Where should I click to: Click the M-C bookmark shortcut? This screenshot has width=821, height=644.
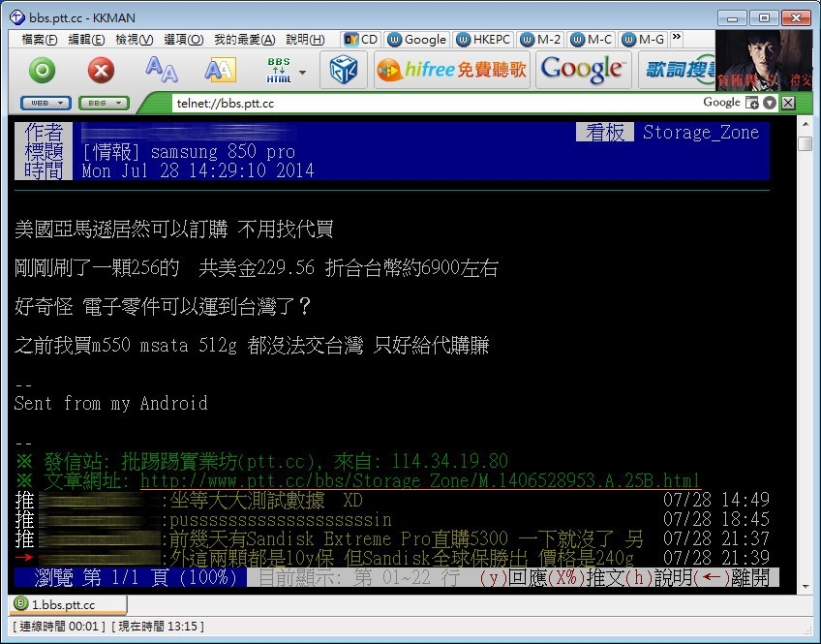592,40
